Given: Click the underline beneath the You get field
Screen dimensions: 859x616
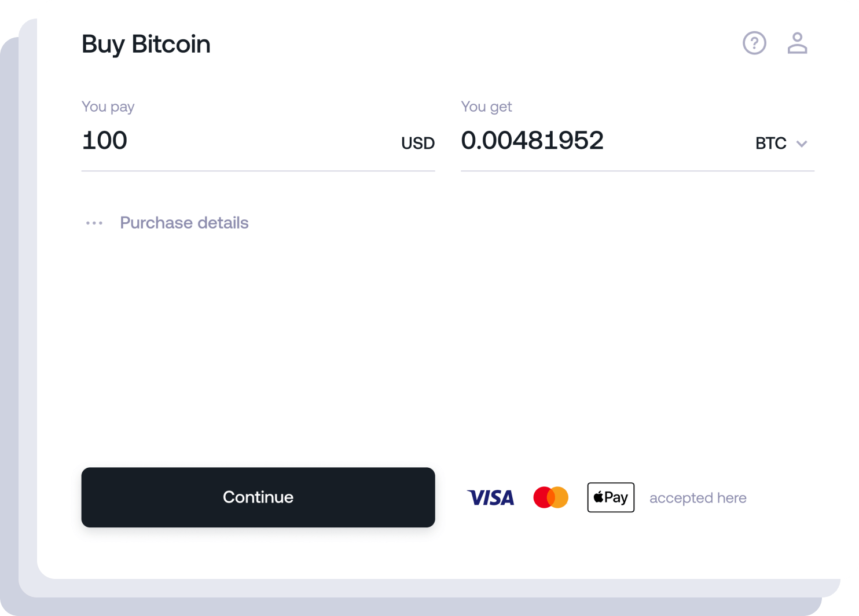Looking at the screenshot, I should point(637,171).
